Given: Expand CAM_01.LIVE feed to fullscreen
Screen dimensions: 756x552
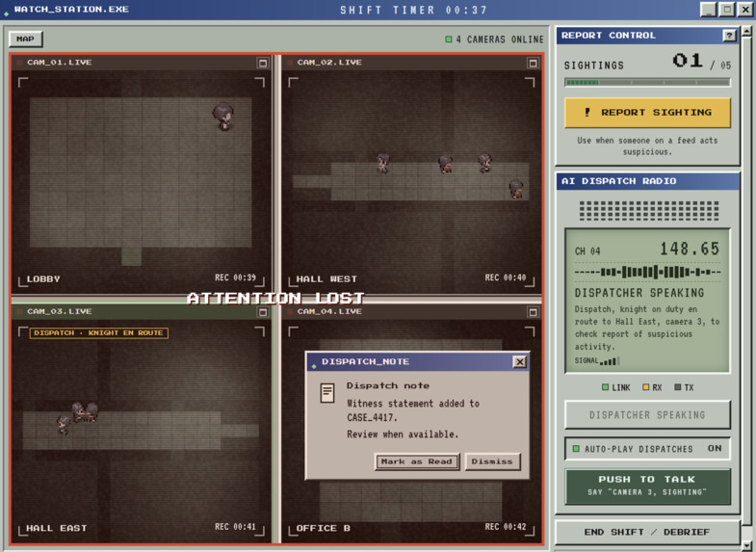Looking at the screenshot, I should pyautogui.click(x=263, y=63).
